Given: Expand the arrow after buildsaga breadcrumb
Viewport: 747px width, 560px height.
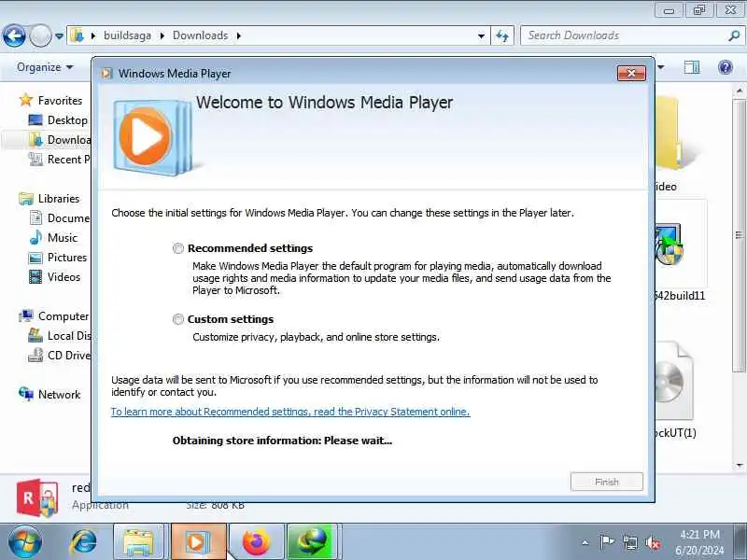Looking at the screenshot, I should (162, 35).
